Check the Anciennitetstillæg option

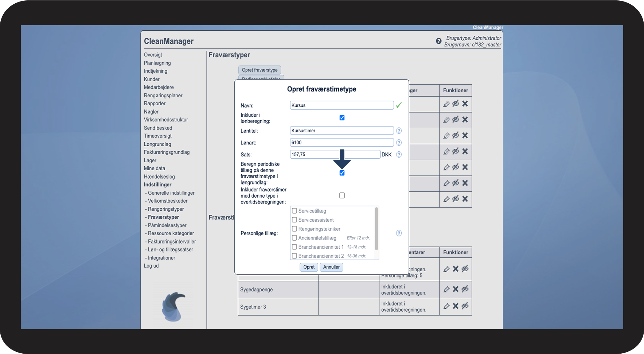(294, 238)
